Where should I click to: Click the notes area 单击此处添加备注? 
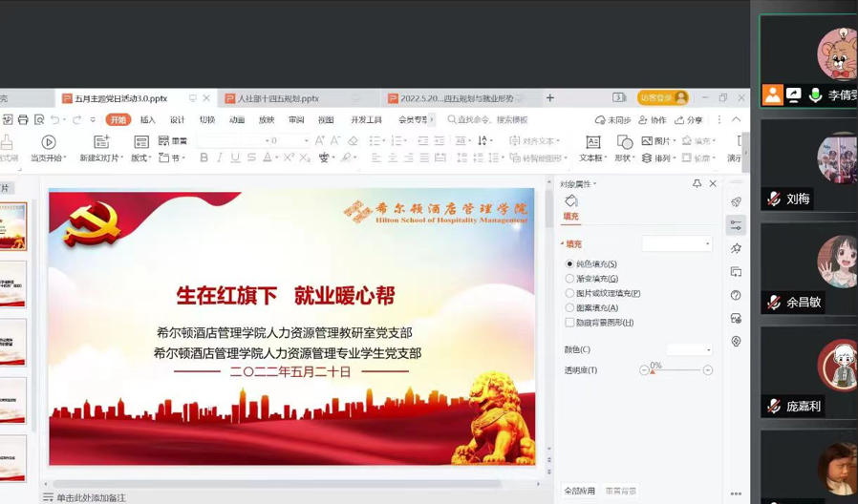[91, 497]
